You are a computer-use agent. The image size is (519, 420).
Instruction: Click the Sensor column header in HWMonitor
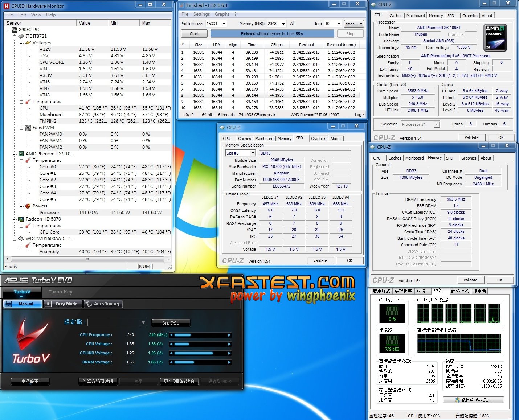(x=41, y=23)
